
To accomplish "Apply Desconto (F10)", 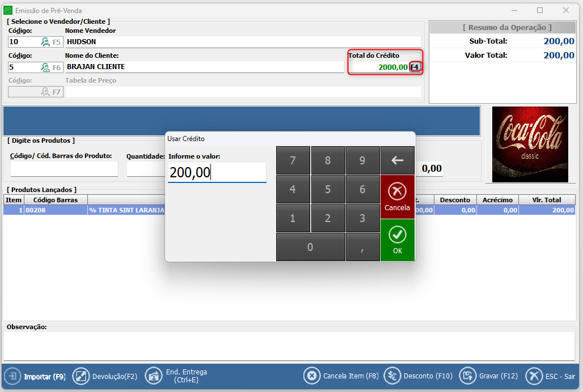I will [418, 376].
